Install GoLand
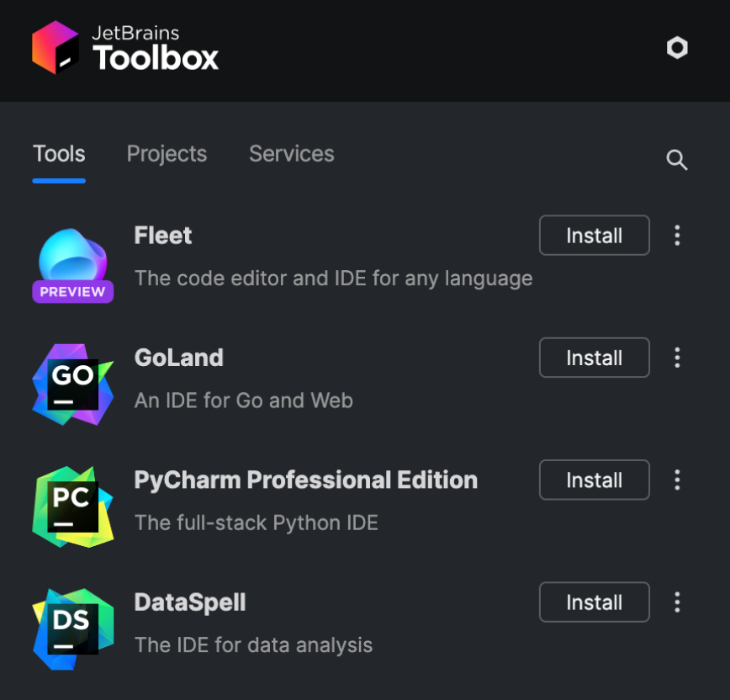This screenshot has width=730, height=700. pyautogui.click(x=594, y=358)
